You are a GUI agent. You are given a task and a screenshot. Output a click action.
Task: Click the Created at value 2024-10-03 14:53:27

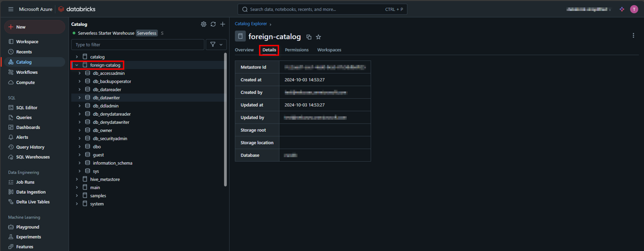(x=304, y=80)
